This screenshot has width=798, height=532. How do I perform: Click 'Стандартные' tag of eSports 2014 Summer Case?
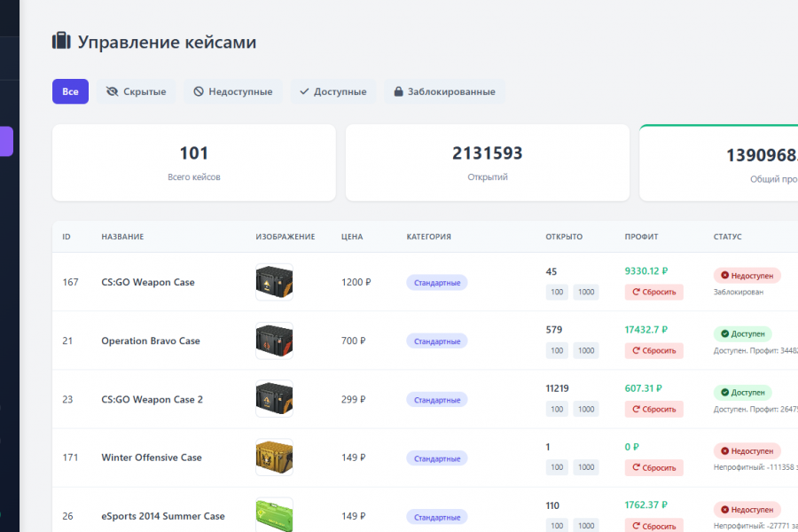(x=436, y=517)
